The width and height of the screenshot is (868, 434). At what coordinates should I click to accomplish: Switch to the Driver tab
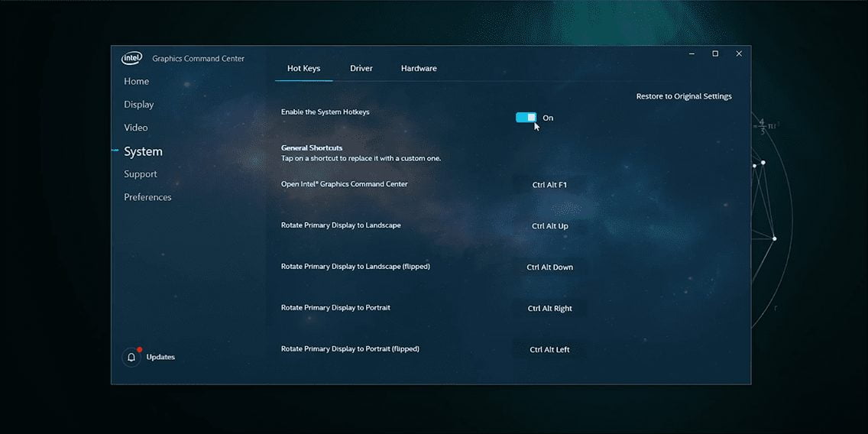361,69
